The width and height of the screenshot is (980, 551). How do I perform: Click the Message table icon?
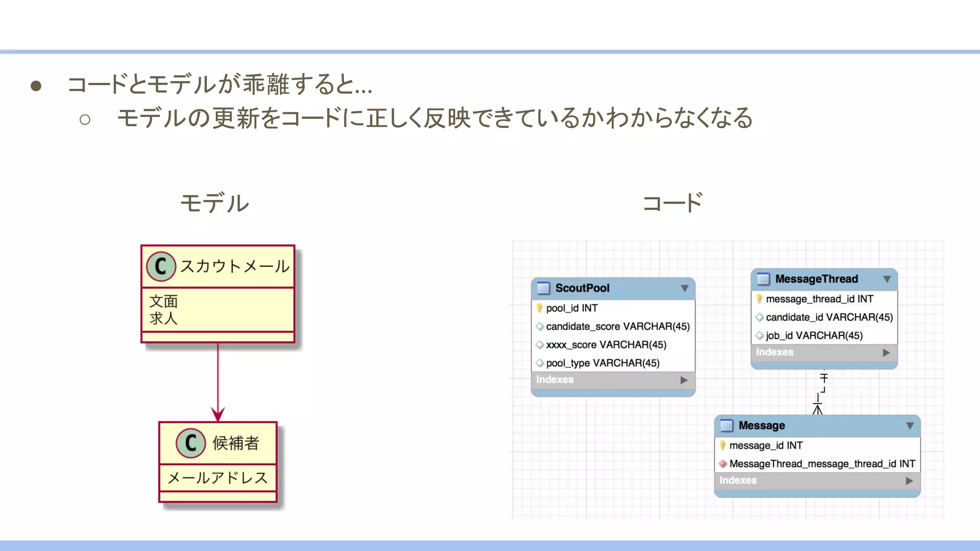(x=727, y=425)
